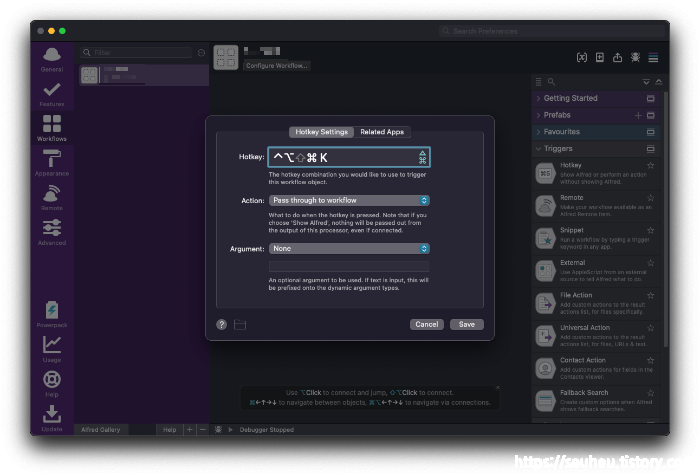Select Workflows in sidebar
The height and width of the screenshot is (475, 700).
[x=52, y=129]
